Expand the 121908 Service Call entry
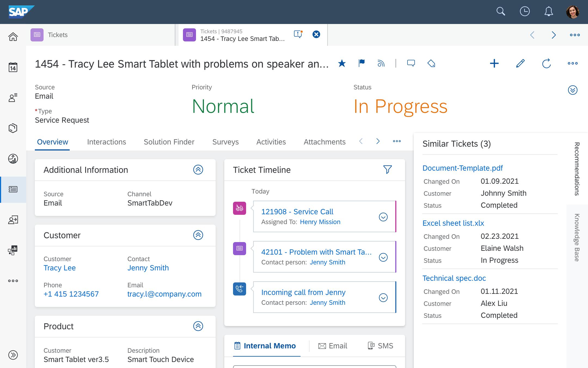Image resolution: width=588 pixels, height=368 pixels. click(x=383, y=217)
